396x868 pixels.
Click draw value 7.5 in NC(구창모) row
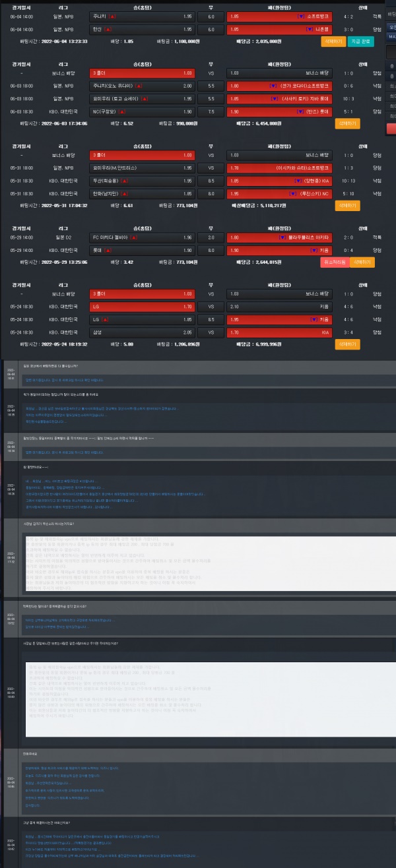[211, 111]
